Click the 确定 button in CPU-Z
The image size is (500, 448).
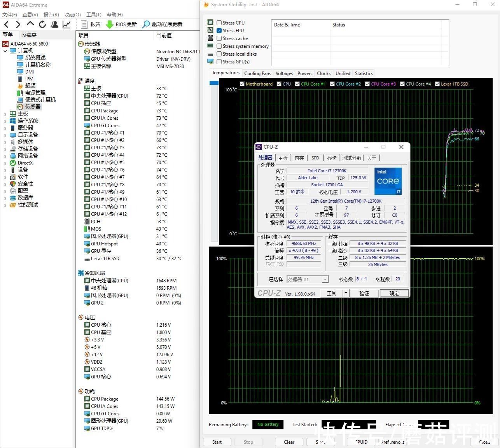394,293
